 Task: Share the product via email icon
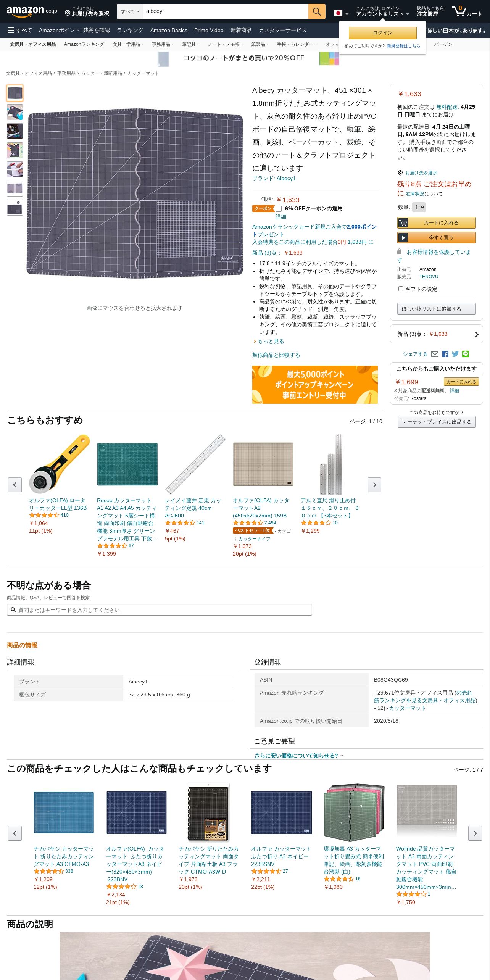tap(435, 354)
